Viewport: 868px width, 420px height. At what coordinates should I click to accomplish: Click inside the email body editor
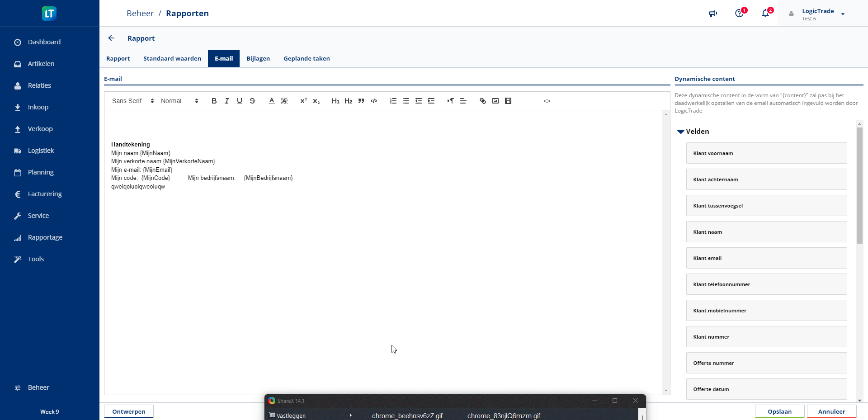[383, 252]
